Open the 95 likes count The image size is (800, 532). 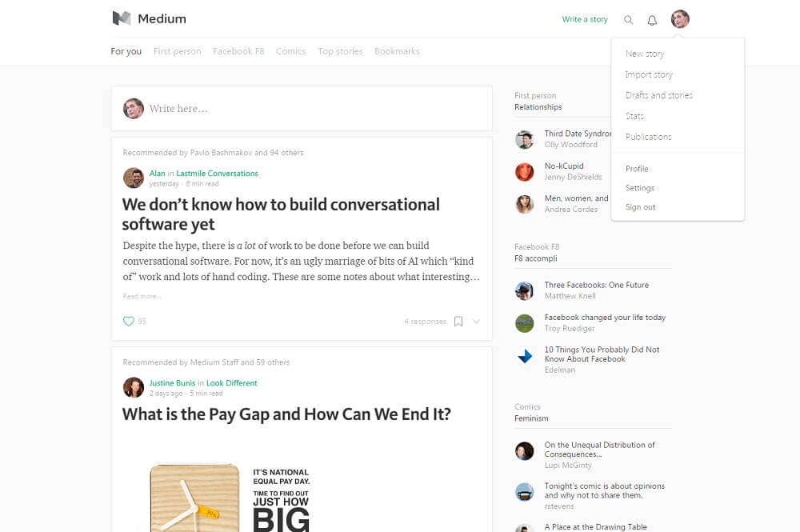tap(142, 322)
